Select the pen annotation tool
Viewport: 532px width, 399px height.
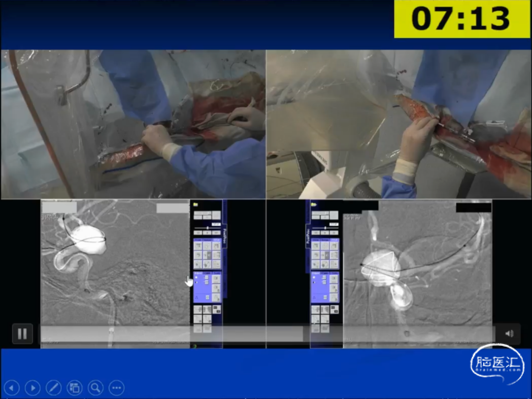coord(54,388)
